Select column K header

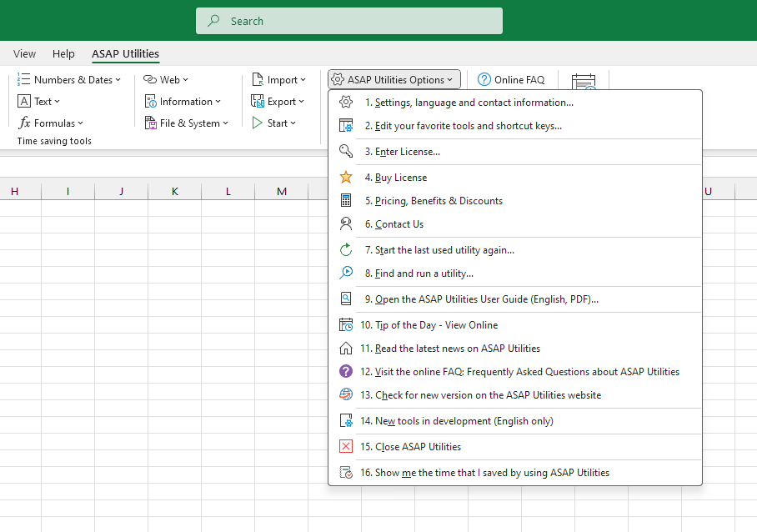(x=175, y=192)
